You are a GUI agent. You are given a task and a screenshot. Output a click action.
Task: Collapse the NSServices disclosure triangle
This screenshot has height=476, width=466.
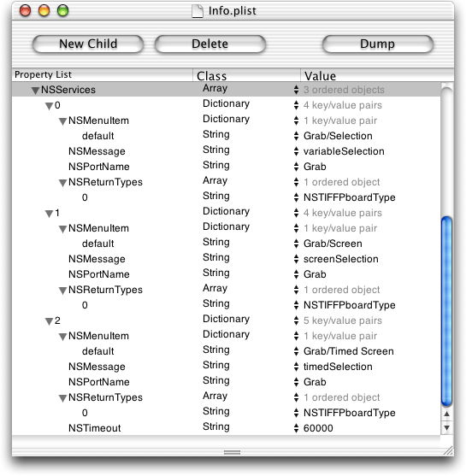[x=35, y=91]
